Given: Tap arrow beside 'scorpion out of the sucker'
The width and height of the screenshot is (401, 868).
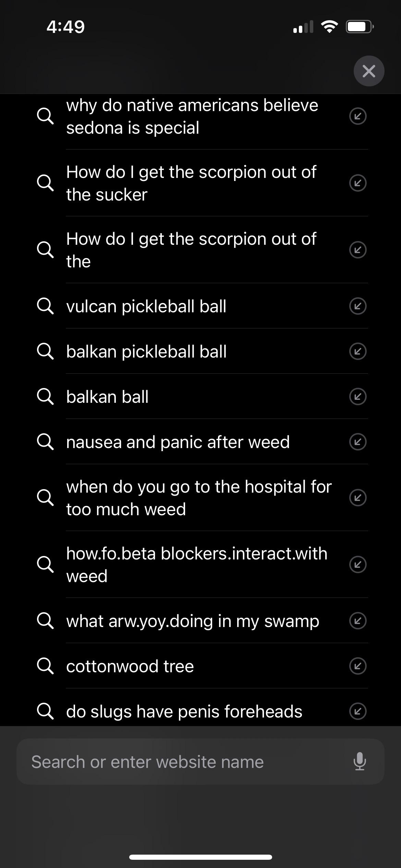Looking at the screenshot, I should (358, 183).
